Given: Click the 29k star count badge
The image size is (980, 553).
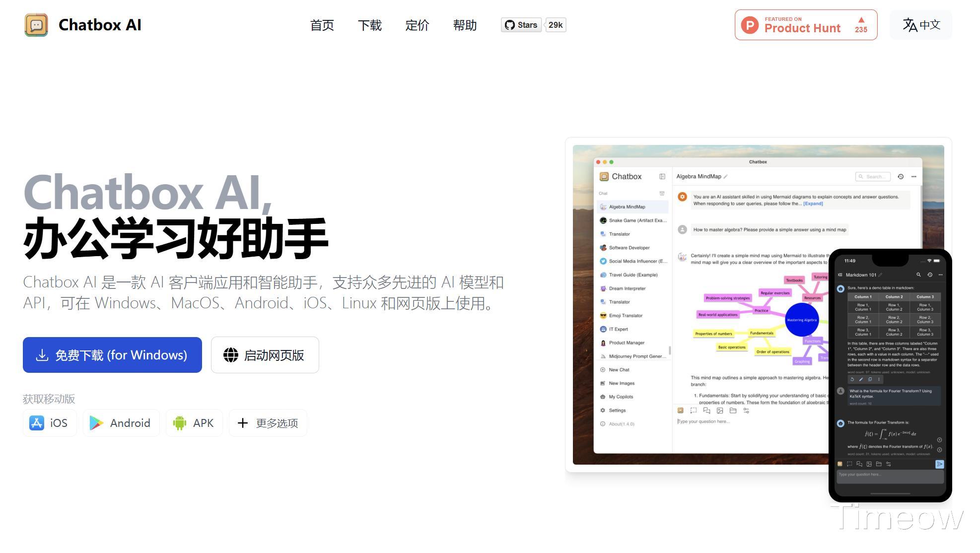Looking at the screenshot, I should point(556,25).
